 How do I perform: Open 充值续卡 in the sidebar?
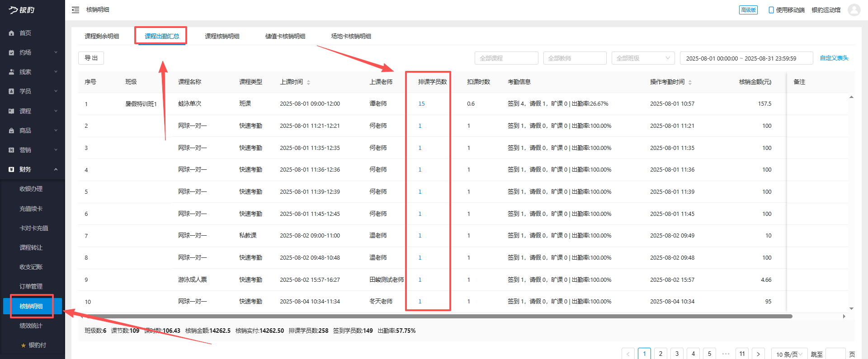[x=31, y=209]
